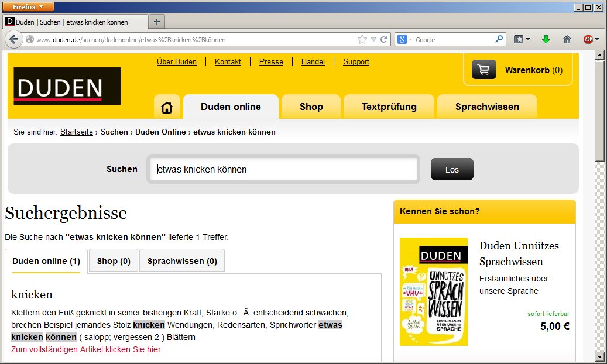Switch to Duden online navigation tab
Screen dimensions: 607x364
point(231,107)
